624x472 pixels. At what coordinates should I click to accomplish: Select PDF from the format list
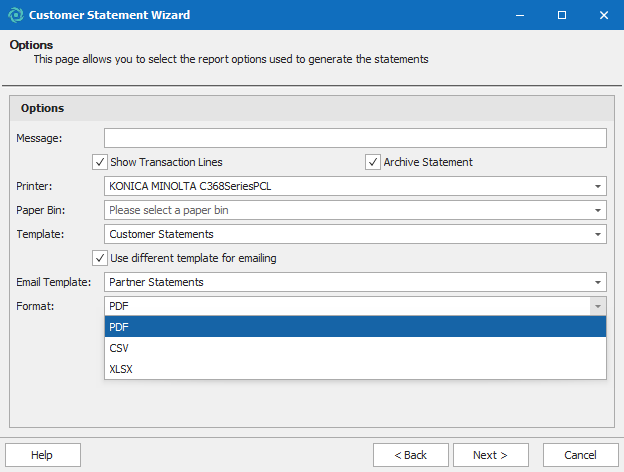[355, 327]
